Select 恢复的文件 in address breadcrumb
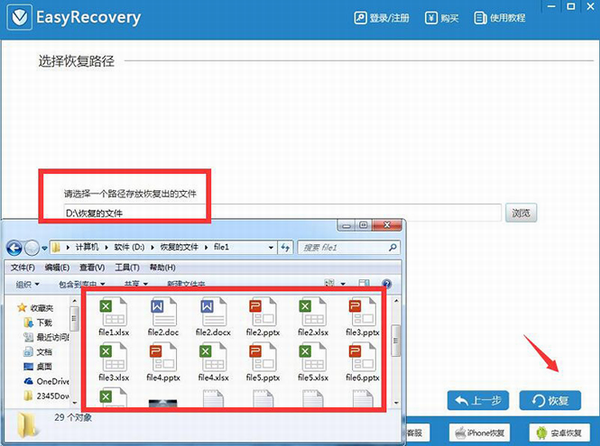Viewport: 600px width, 446px height. coord(179,247)
